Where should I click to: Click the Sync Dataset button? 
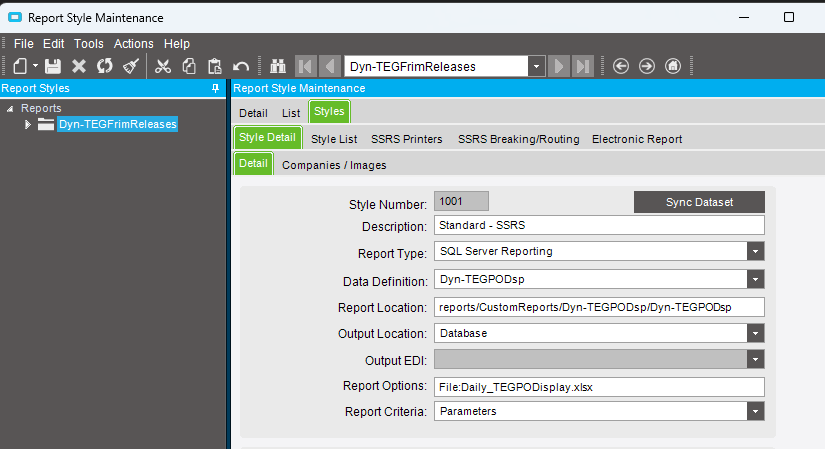(x=699, y=202)
